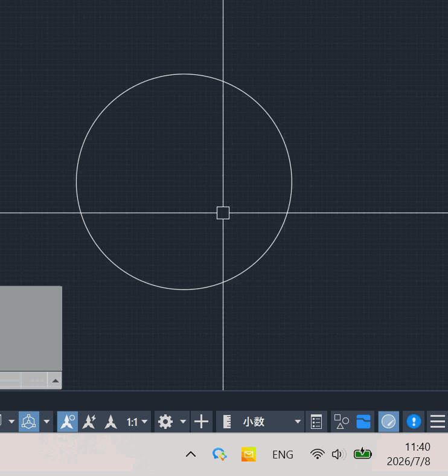Open the yellow mail tray icon

tap(249, 454)
